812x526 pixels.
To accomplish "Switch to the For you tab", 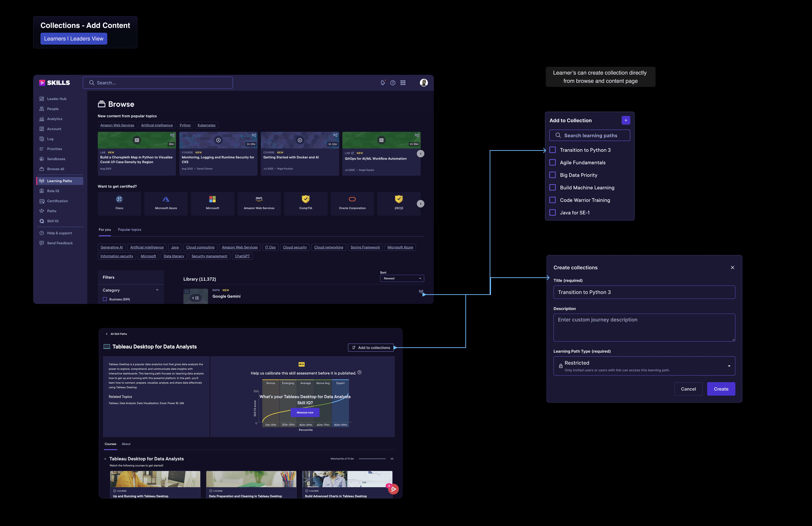I will (105, 230).
